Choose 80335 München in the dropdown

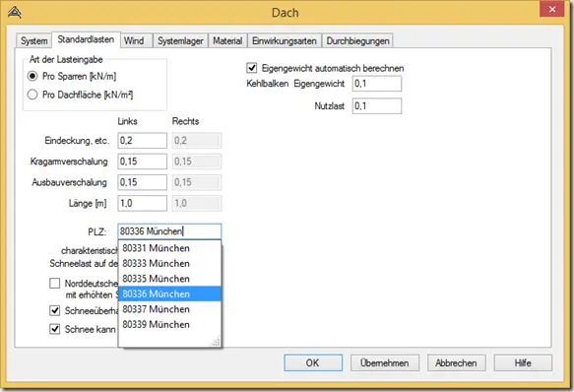pos(169,279)
